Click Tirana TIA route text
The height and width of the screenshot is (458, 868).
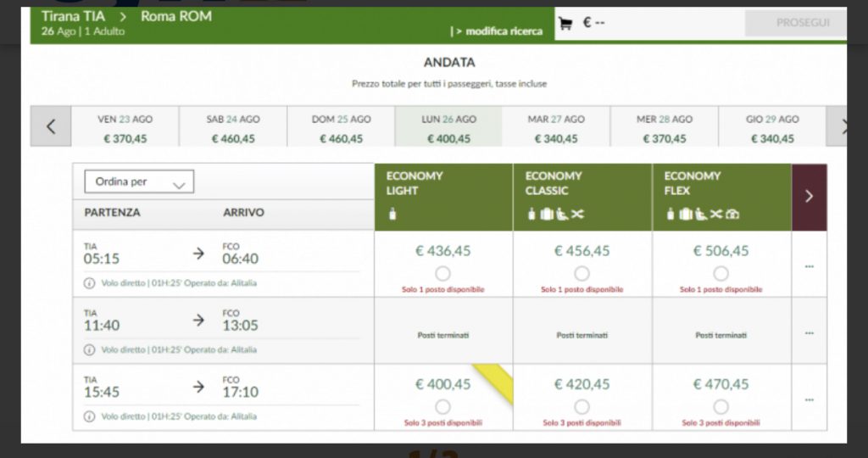pos(73,16)
